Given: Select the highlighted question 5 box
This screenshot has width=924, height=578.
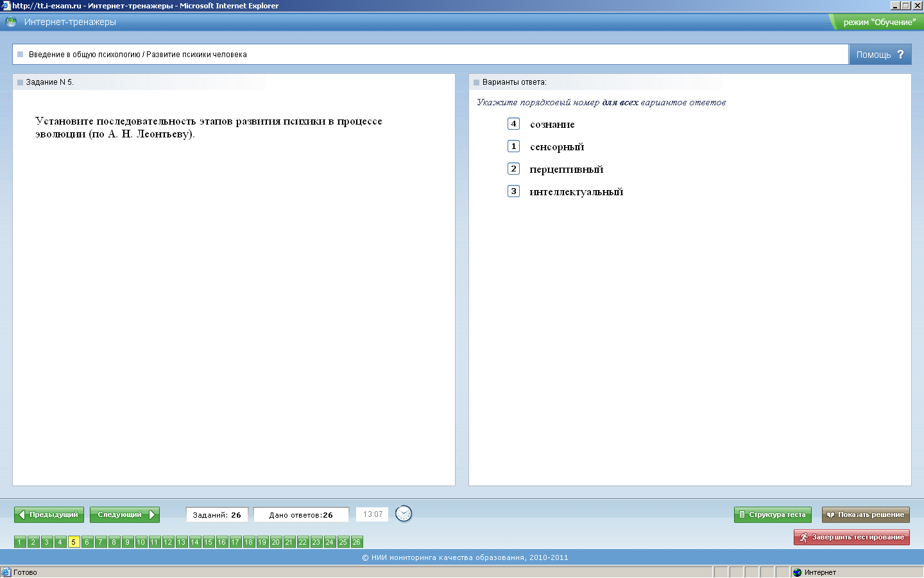Looking at the screenshot, I should (x=74, y=542).
